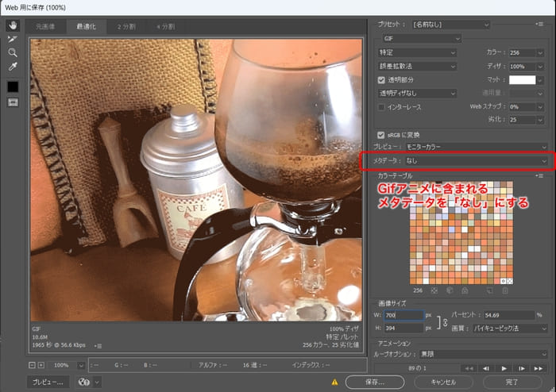The image size is (556, 392).
Task: Toggle the 透明部分 transparency checkbox
Action: (381, 80)
